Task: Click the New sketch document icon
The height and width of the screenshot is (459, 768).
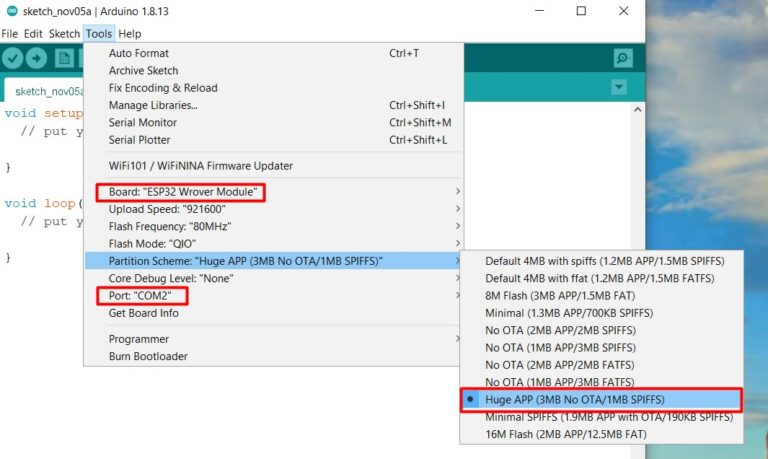Action: click(64, 58)
